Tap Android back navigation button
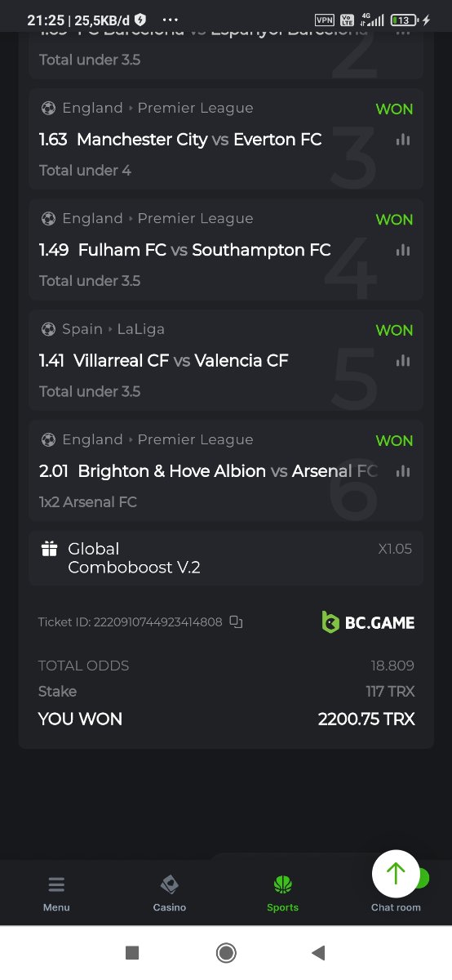 pyautogui.click(x=319, y=952)
